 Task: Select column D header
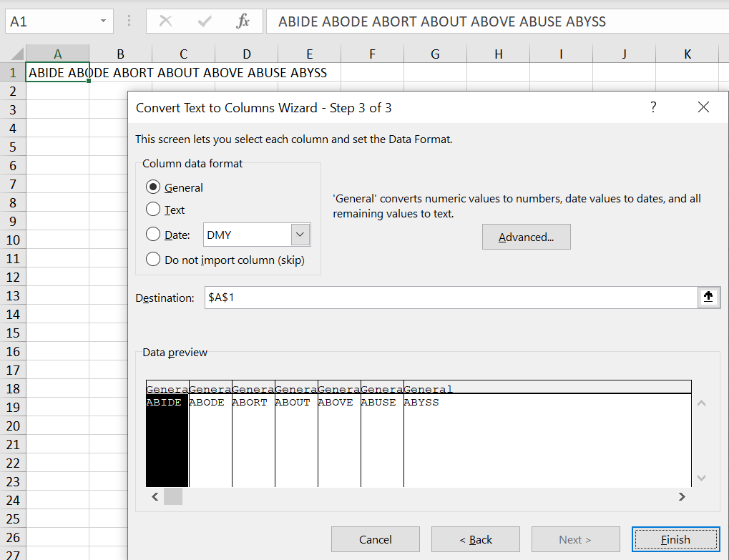tap(246, 54)
